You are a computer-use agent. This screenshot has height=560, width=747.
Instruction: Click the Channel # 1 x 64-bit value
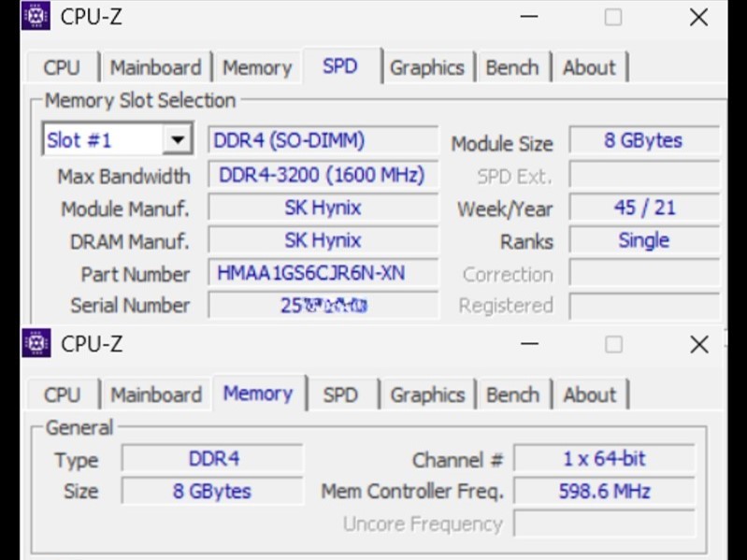(604, 459)
